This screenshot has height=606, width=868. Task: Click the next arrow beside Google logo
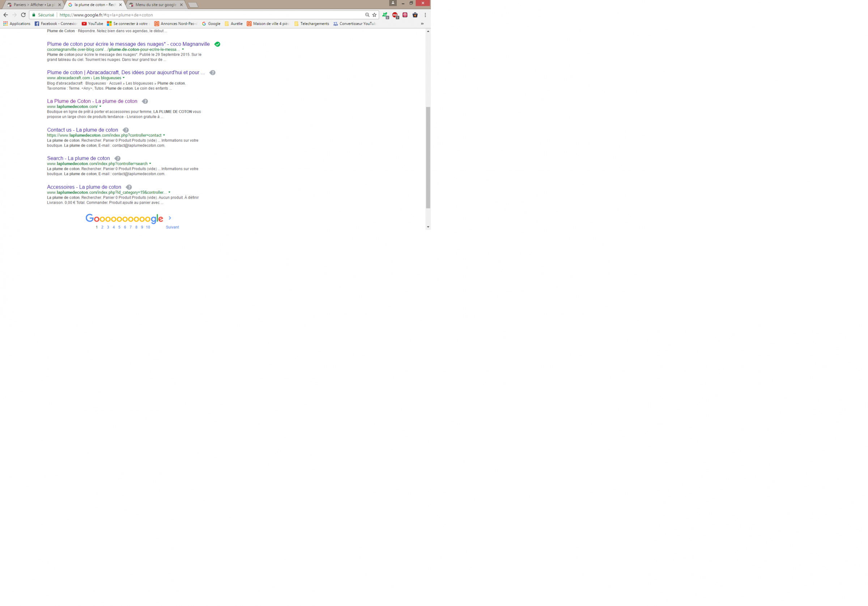[170, 218]
